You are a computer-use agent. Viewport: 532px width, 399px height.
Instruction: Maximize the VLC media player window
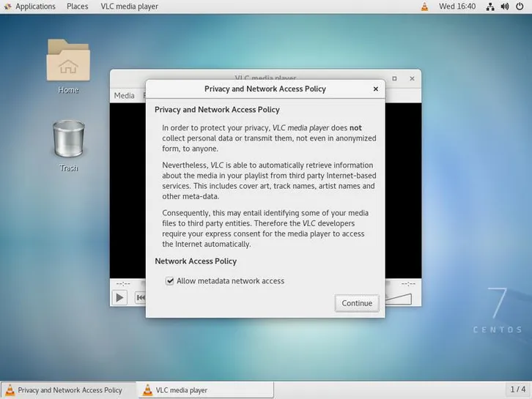pyautogui.click(x=394, y=78)
